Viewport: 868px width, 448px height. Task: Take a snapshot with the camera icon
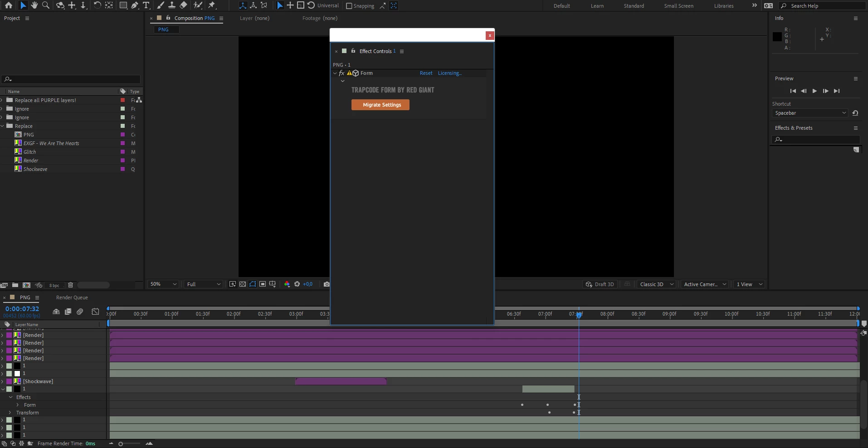point(327,284)
